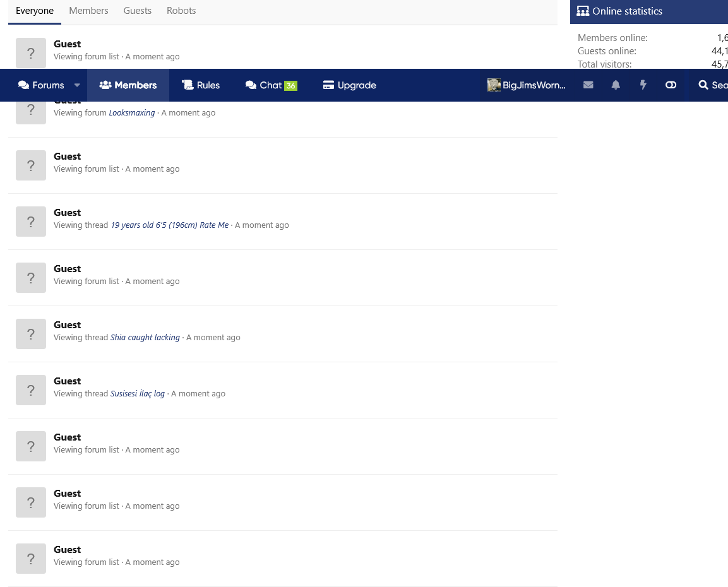The height and width of the screenshot is (587, 728).
Task: Open the BigJimsWorn account menu
Action: 527,85
